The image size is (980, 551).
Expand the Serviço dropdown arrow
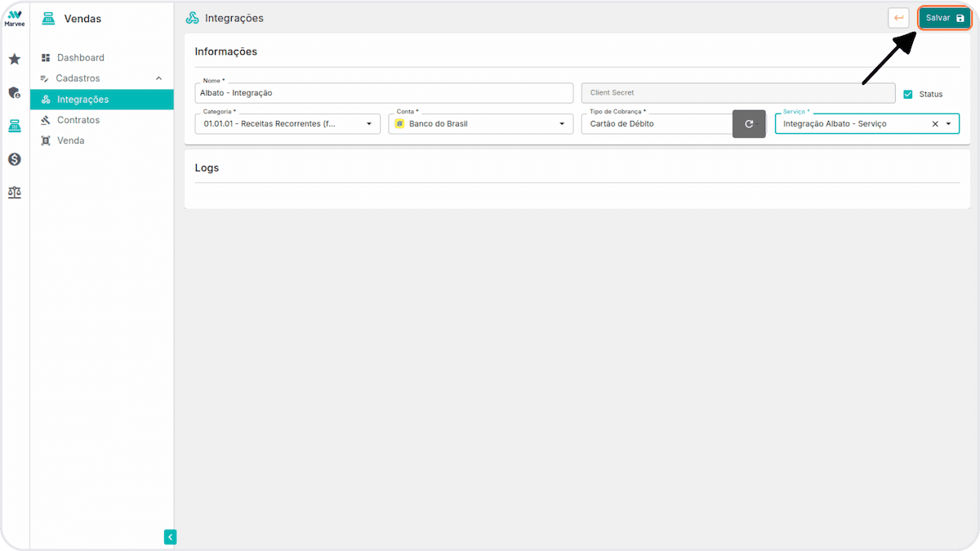[949, 124]
